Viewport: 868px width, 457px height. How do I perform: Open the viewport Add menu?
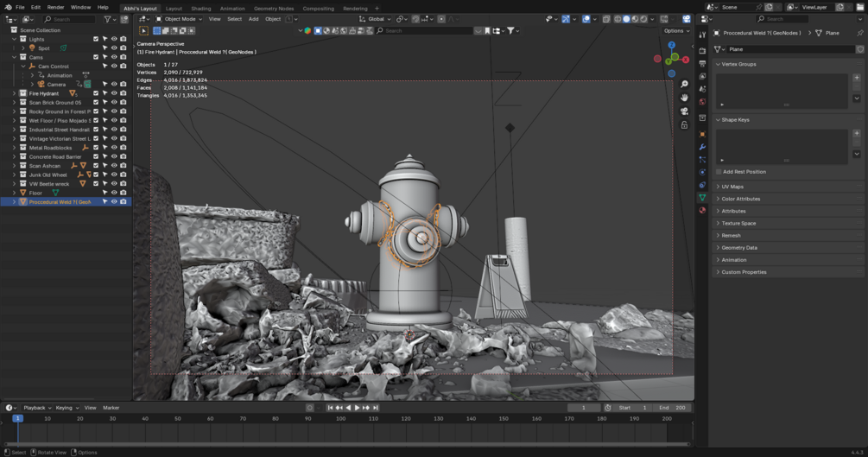click(254, 19)
